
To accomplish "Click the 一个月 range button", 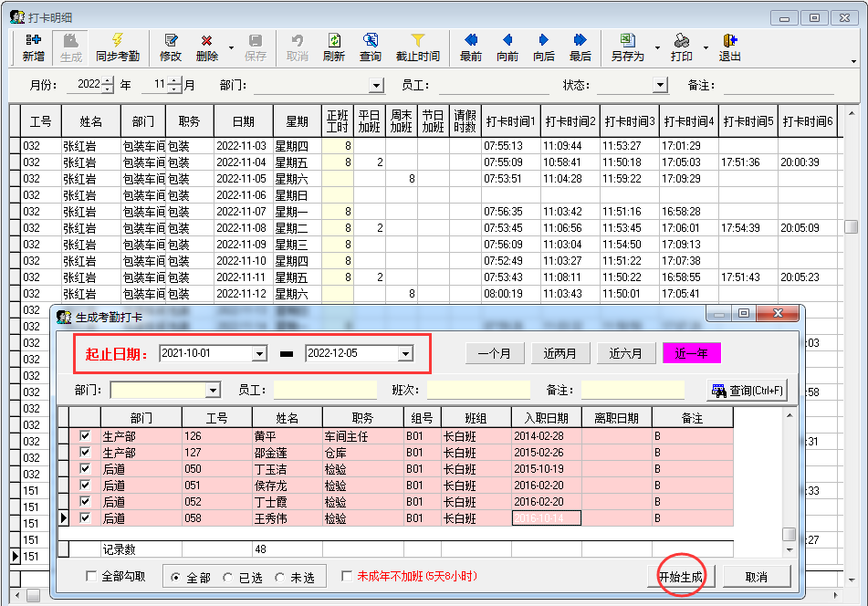I will tap(495, 353).
